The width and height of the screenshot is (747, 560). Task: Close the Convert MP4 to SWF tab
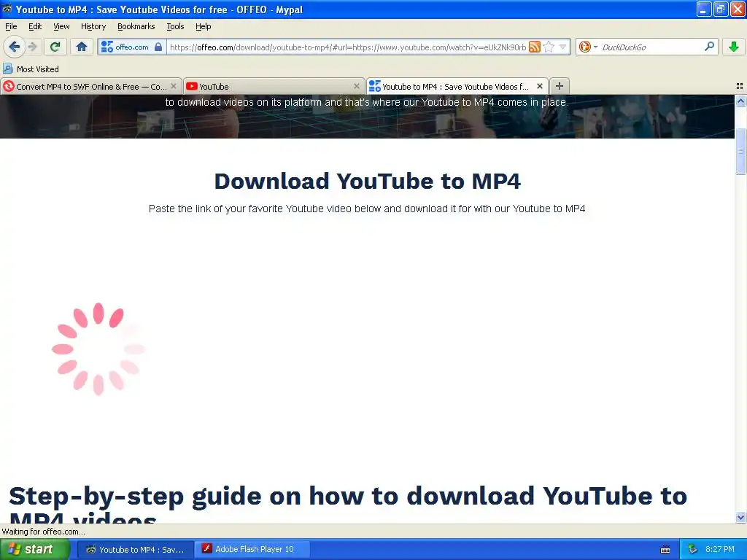tap(174, 86)
